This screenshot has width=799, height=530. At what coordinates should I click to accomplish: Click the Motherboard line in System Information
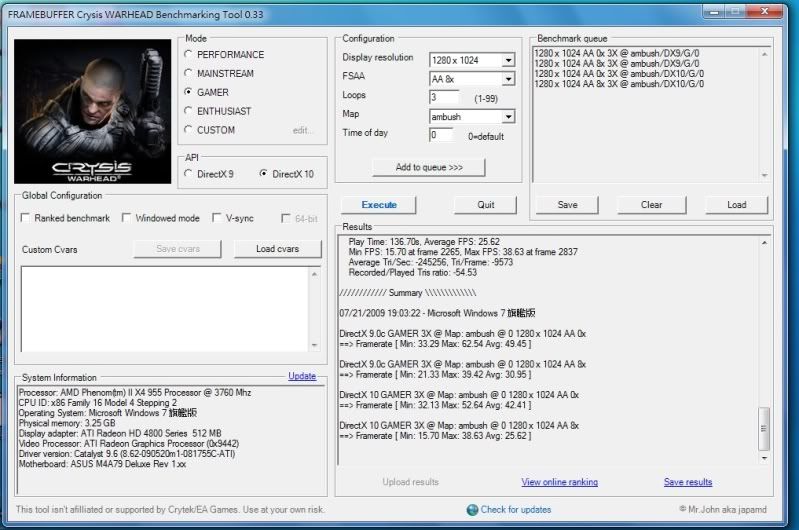[102, 464]
